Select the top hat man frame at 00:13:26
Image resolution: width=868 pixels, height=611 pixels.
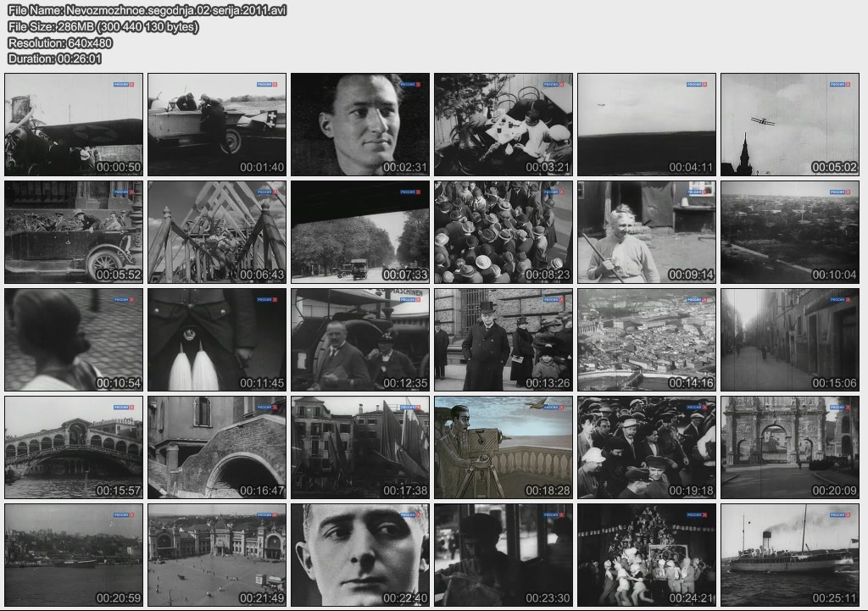coord(504,340)
